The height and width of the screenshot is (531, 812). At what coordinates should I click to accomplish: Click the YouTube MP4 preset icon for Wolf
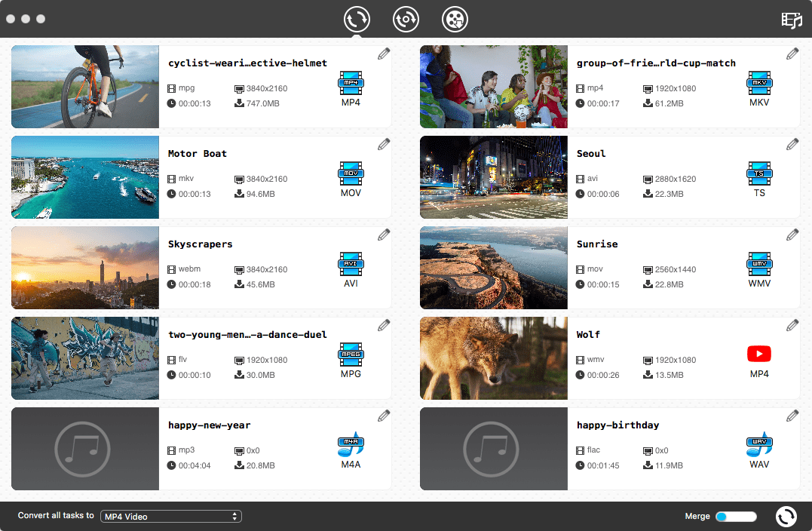(759, 354)
